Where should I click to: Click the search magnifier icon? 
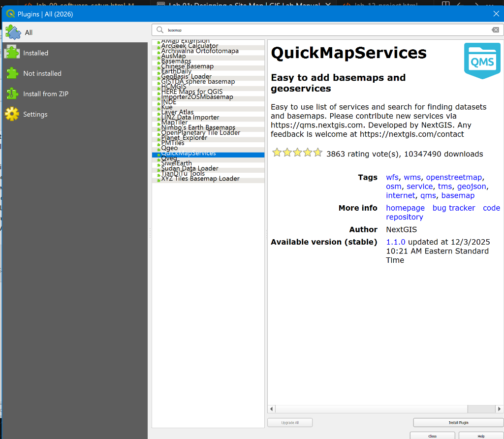pyautogui.click(x=159, y=30)
